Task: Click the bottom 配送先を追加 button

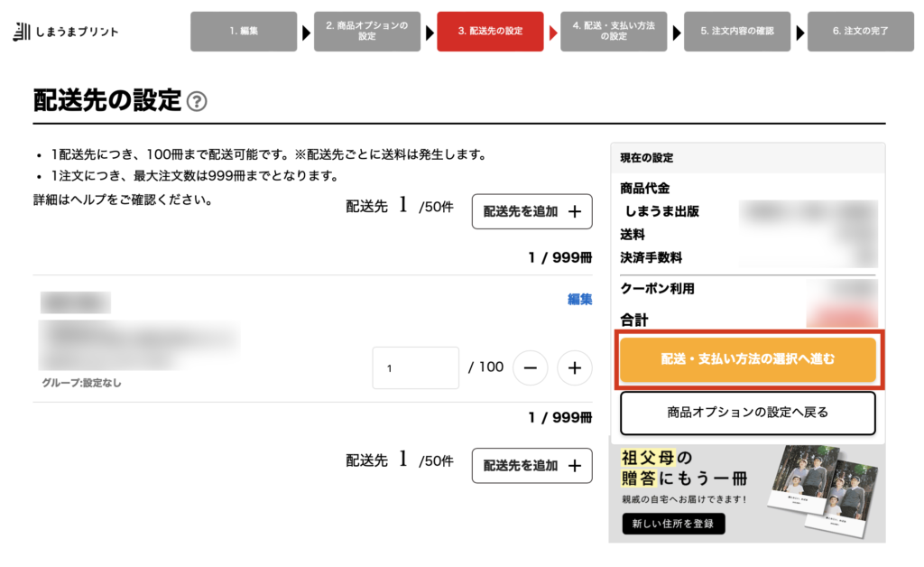Action: point(531,466)
